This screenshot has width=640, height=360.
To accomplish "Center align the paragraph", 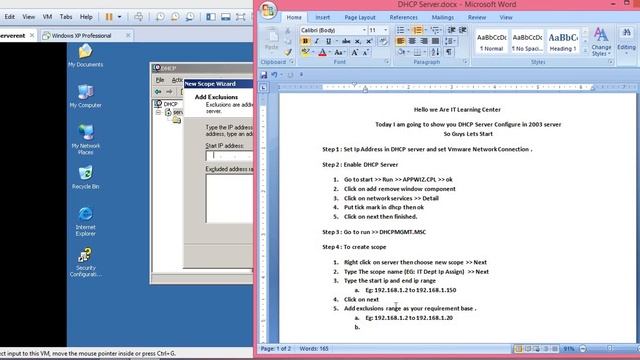I will click(412, 41).
